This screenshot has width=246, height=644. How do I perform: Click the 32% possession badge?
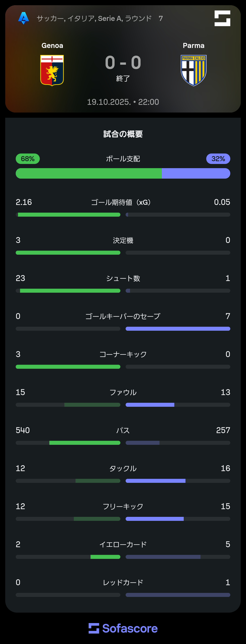(218, 159)
